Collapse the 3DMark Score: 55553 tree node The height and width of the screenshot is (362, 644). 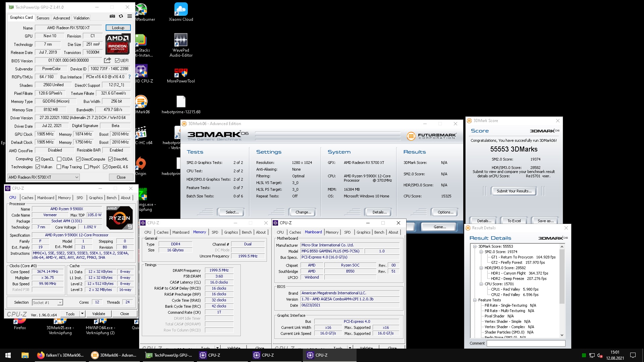pos(475,246)
